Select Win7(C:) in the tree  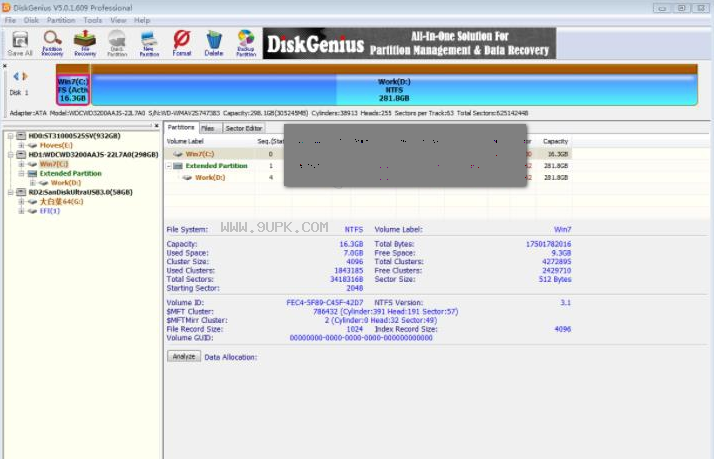click(54, 164)
